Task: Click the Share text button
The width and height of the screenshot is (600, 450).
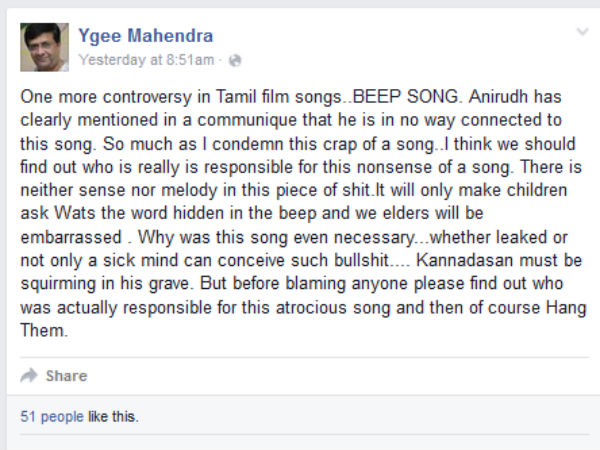Action: (67, 376)
